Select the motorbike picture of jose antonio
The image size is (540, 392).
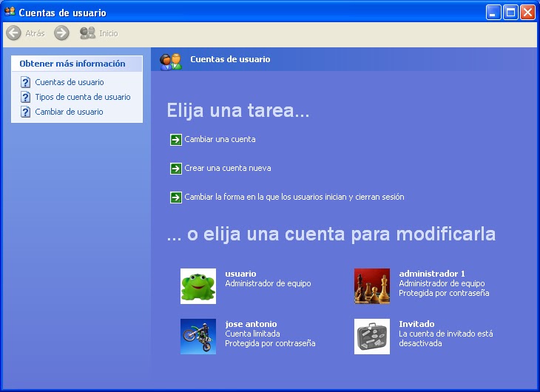(x=198, y=337)
